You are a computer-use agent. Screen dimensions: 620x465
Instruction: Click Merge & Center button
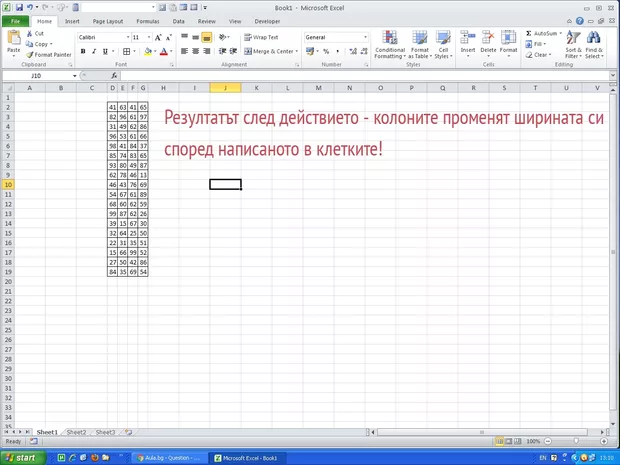[x=269, y=51]
